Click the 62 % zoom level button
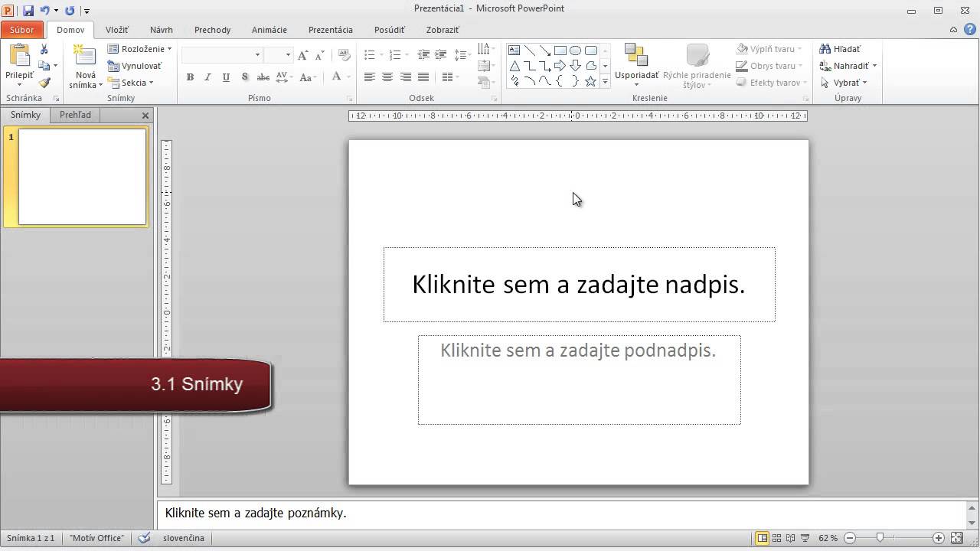This screenshot has height=551, width=980. coord(828,538)
